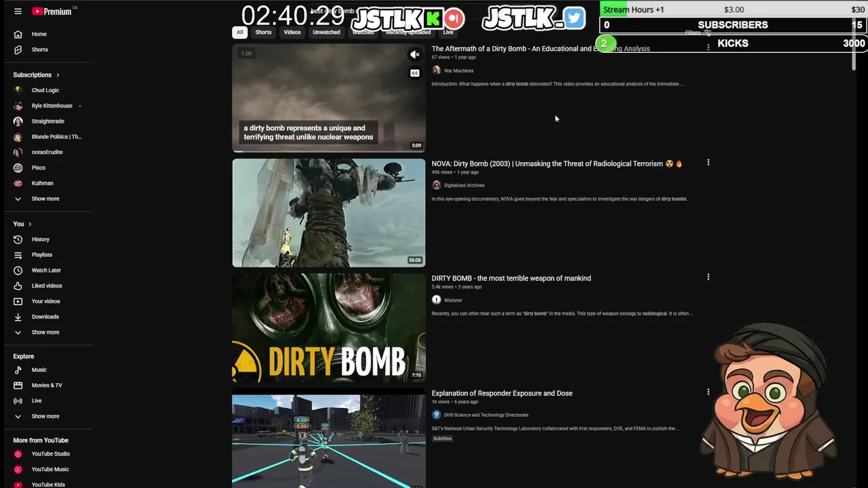Image resolution: width=868 pixels, height=488 pixels.
Task: Expand the You section arrow
Action: point(30,224)
